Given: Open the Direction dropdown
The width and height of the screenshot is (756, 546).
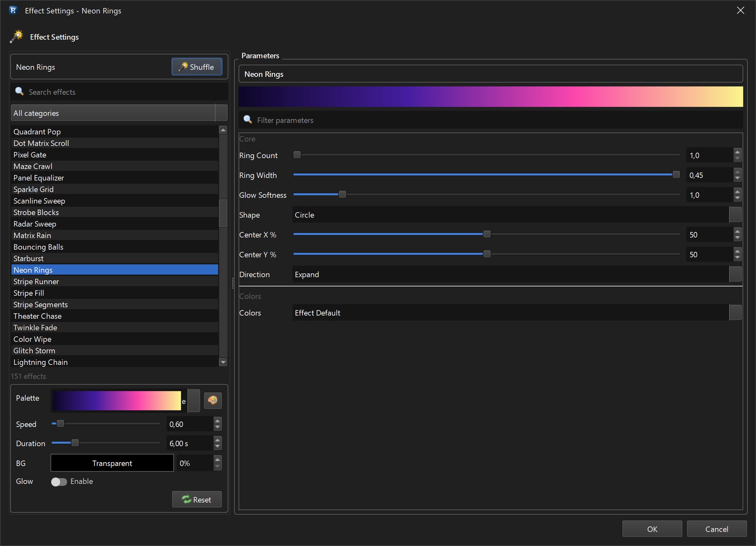Looking at the screenshot, I should (517, 274).
